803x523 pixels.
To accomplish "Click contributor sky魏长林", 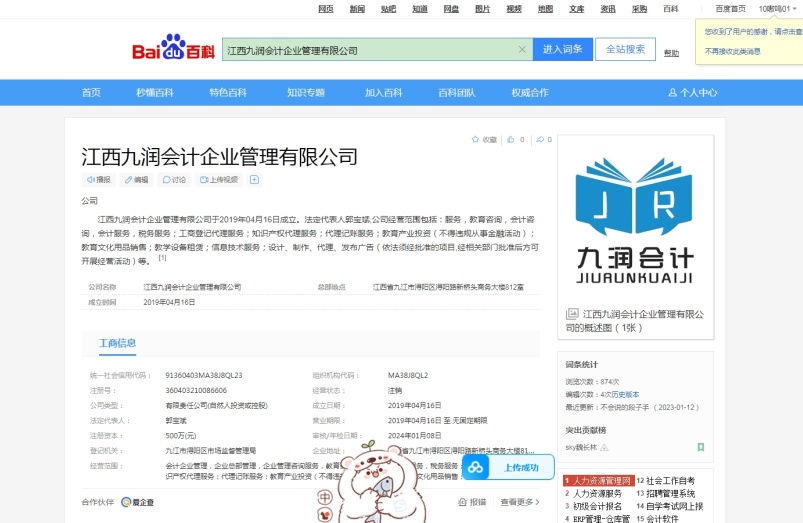I will coord(581,447).
